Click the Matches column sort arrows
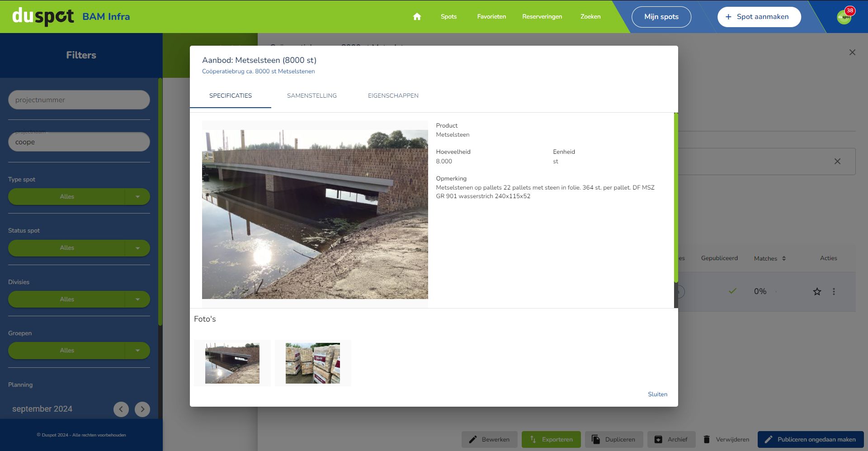 pos(784,258)
